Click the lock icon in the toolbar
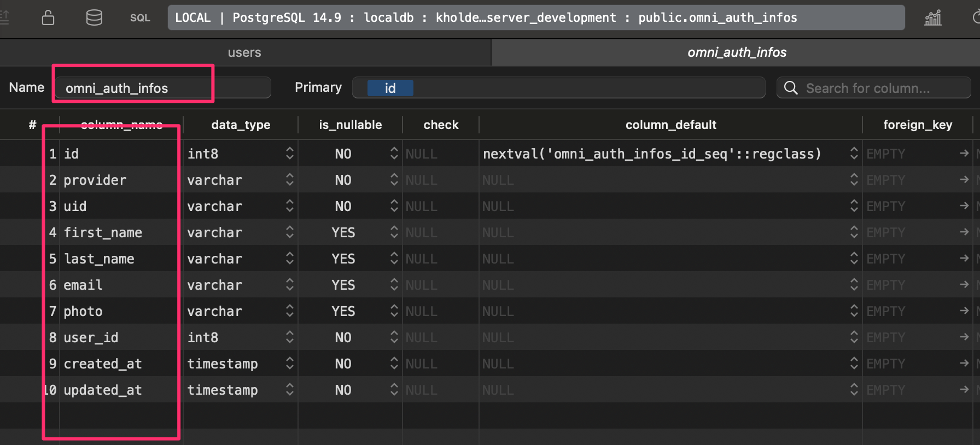 pos(48,18)
